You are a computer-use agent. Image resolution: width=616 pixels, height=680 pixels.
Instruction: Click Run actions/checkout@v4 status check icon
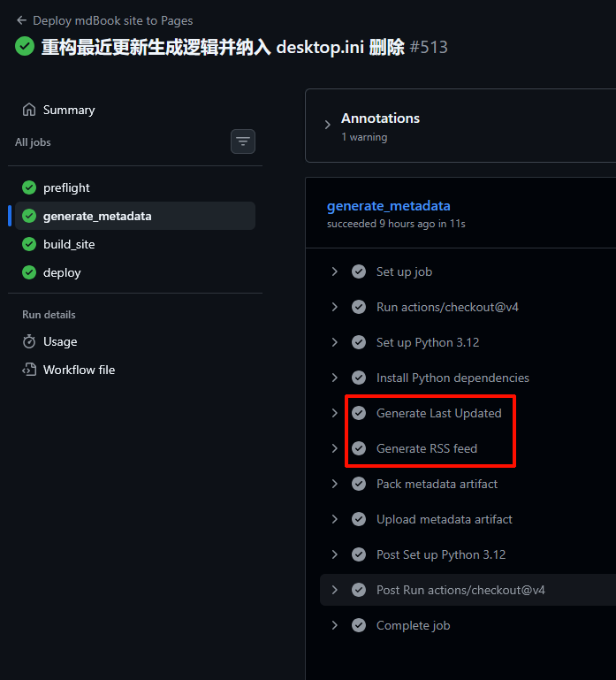click(359, 307)
